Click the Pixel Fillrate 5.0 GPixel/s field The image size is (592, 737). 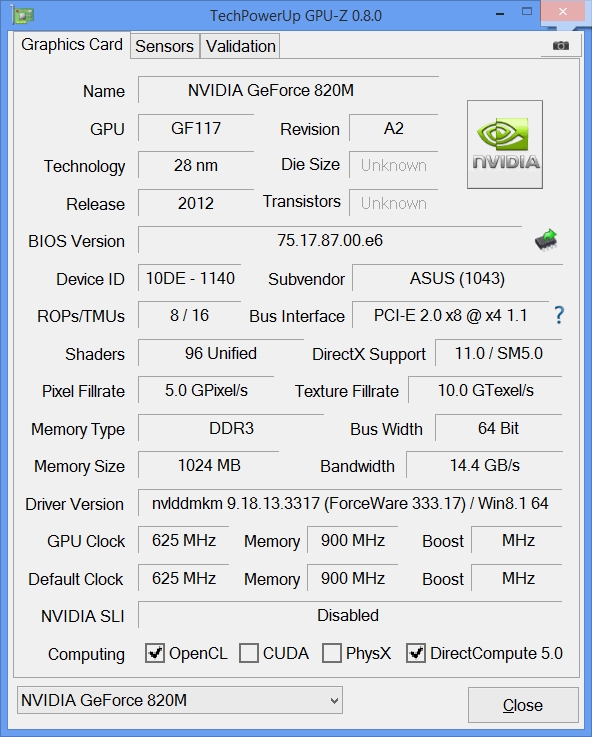pyautogui.click(x=206, y=390)
